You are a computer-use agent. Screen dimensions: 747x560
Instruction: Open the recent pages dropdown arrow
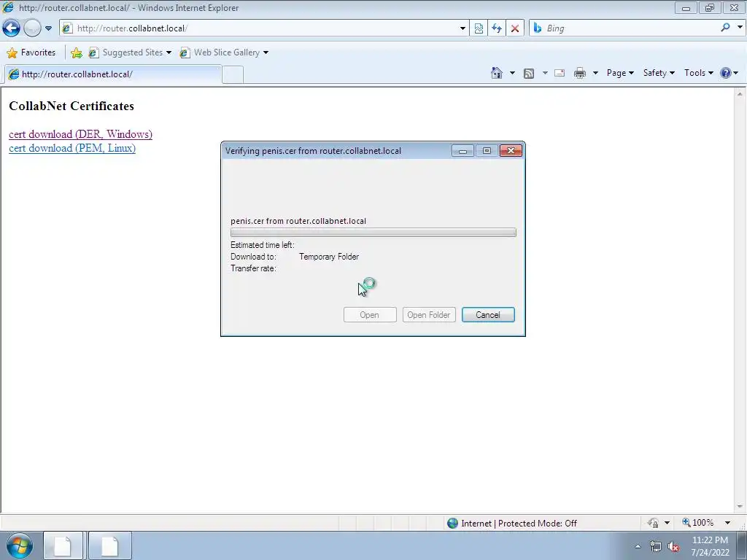pos(48,28)
